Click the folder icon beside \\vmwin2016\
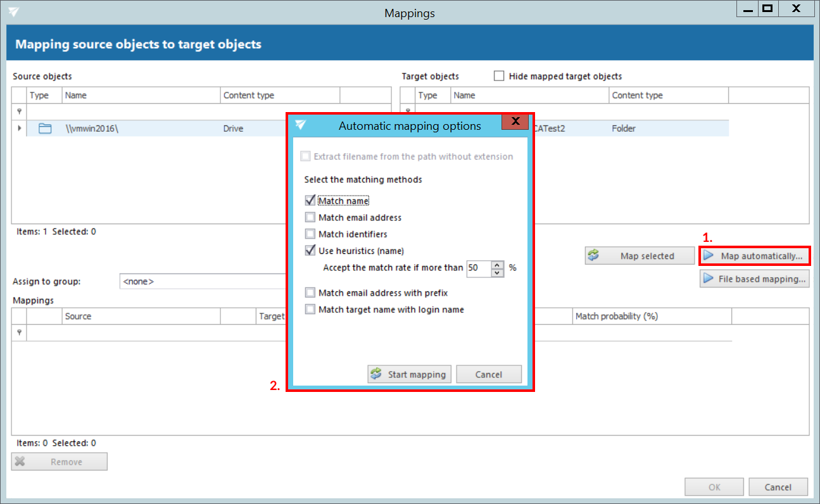820x504 pixels. coord(44,129)
